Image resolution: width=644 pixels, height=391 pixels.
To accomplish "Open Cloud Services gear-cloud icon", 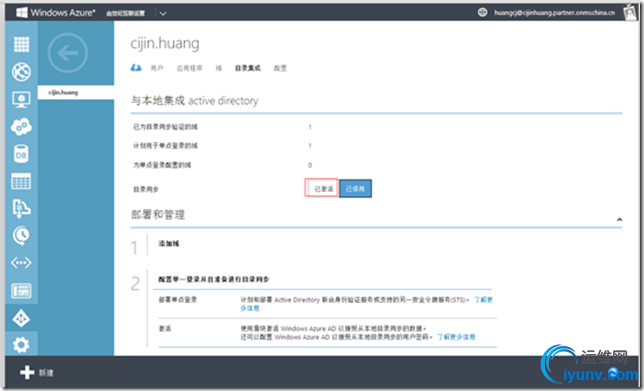I will [x=21, y=126].
